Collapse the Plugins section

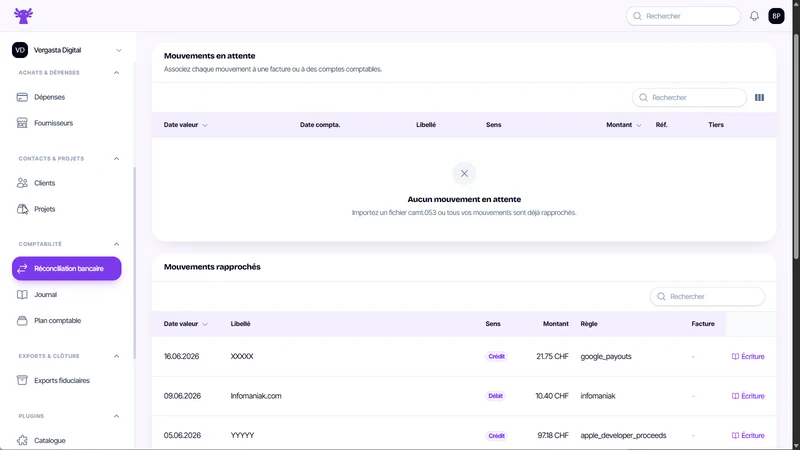(116, 416)
